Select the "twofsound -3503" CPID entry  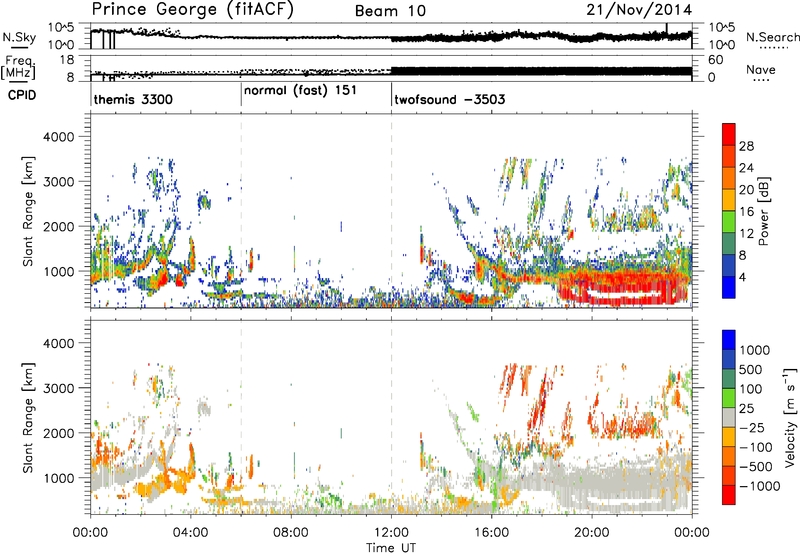449,99
